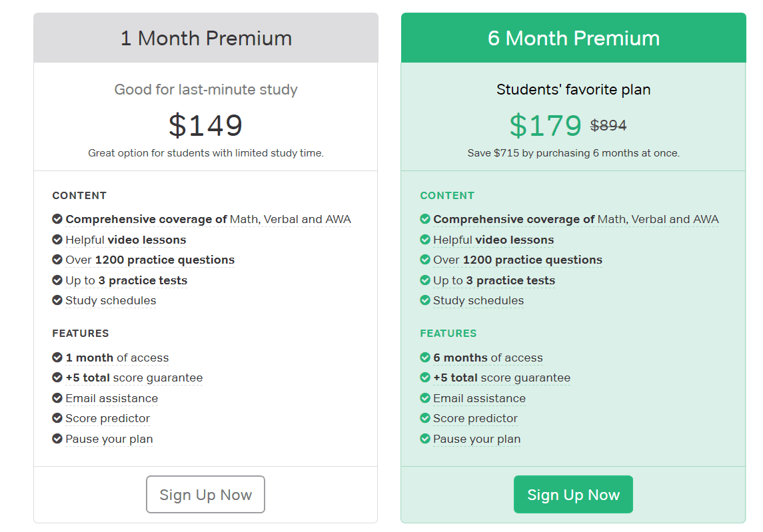Screen dimensions: 763x532
Task: Click the Score predictor text in 6 Month plan
Action: 475,418
